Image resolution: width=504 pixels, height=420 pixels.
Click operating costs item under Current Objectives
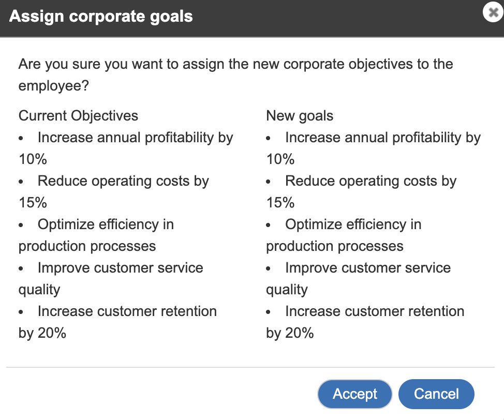[x=114, y=191]
